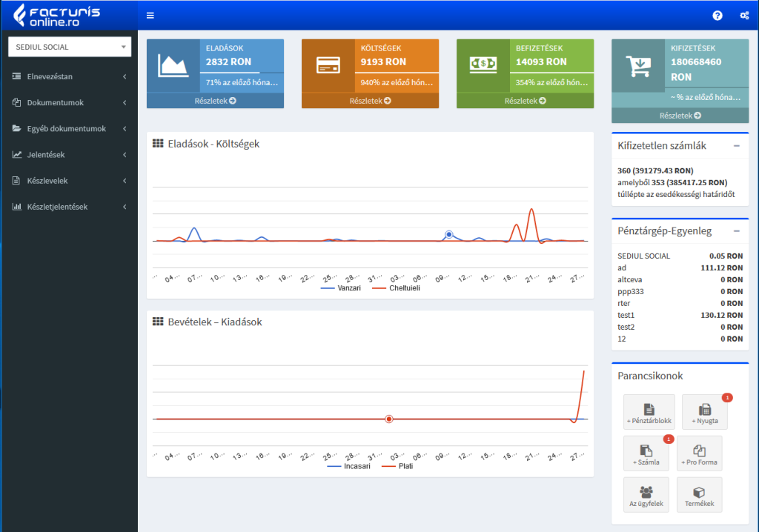
Task: Click the test1 130.12 RON balance row
Action: (x=680, y=315)
